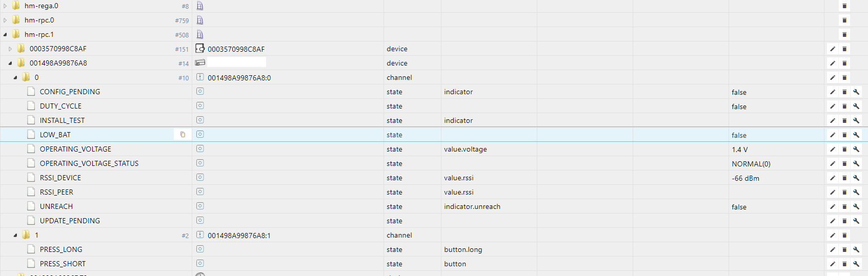Expand the hm-rega.0 folder

pyautogui.click(x=5, y=6)
